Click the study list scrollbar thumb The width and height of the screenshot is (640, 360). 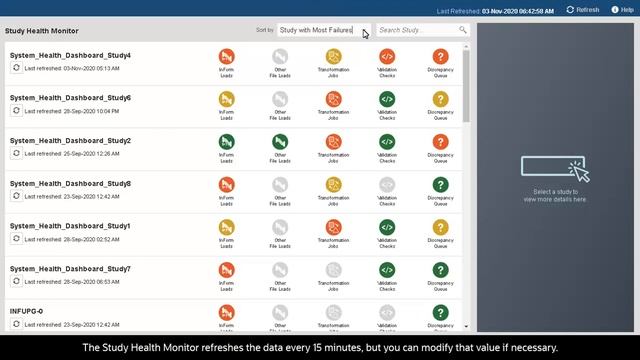point(466,86)
